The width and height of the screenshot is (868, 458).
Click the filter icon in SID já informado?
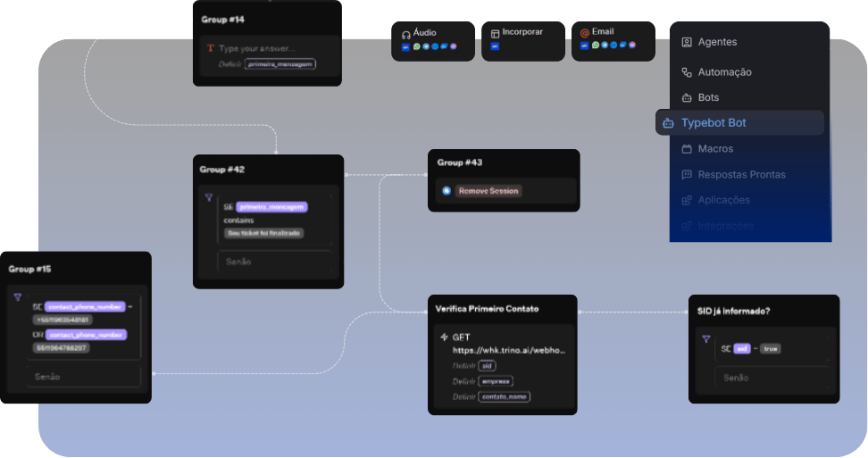(705, 339)
